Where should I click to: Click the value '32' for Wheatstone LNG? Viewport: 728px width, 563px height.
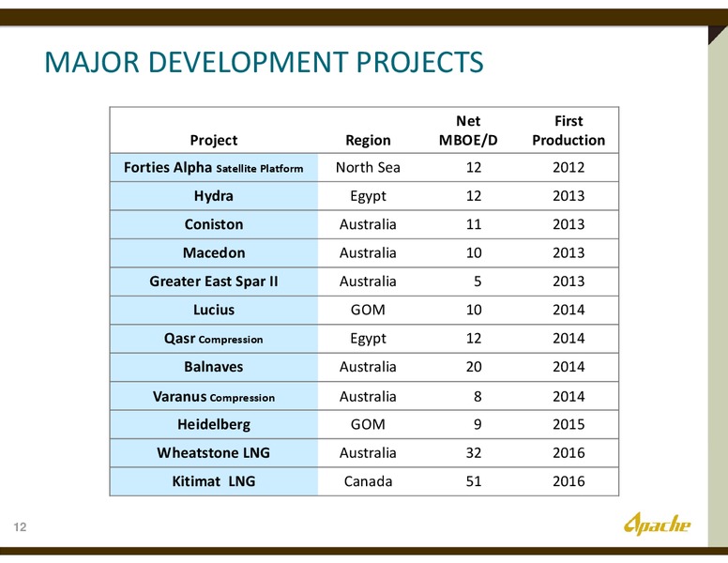[474, 453]
